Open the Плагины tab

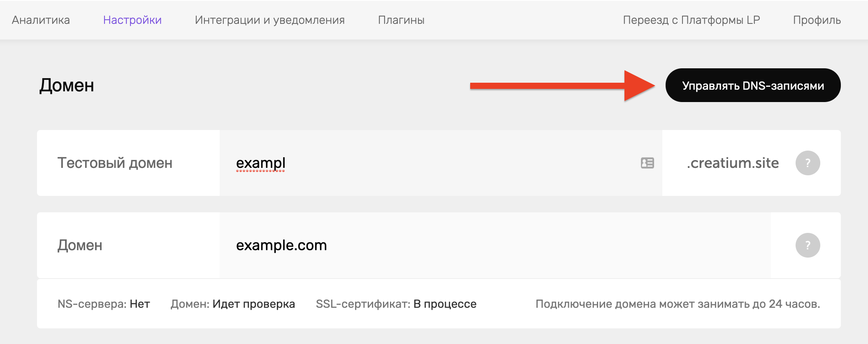(401, 20)
